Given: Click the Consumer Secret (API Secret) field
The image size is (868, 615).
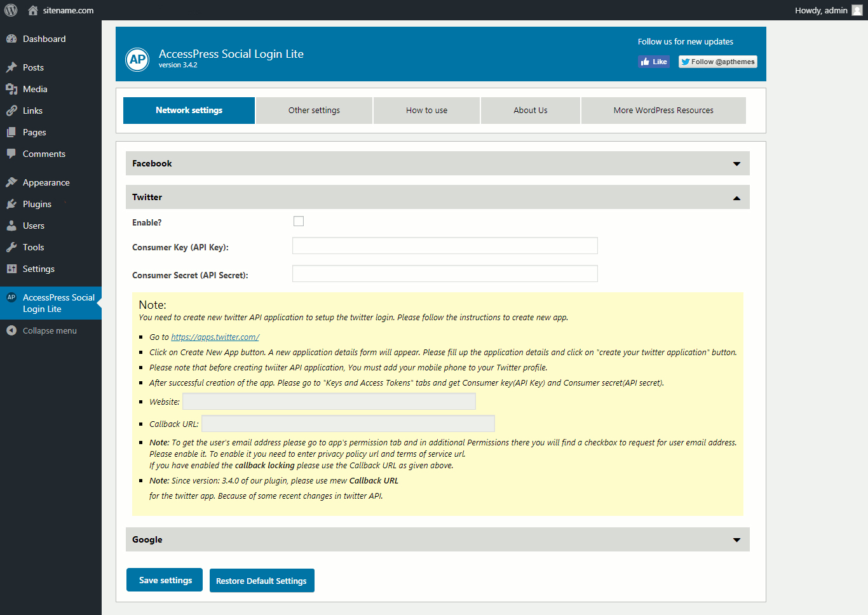Looking at the screenshot, I should (445, 274).
